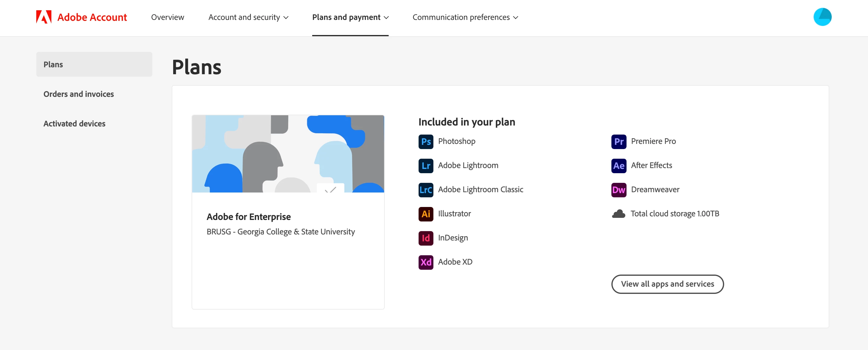The height and width of the screenshot is (350, 868).
Task: Click the Lightroom Classic LrC icon
Action: [x=426, y=190]
